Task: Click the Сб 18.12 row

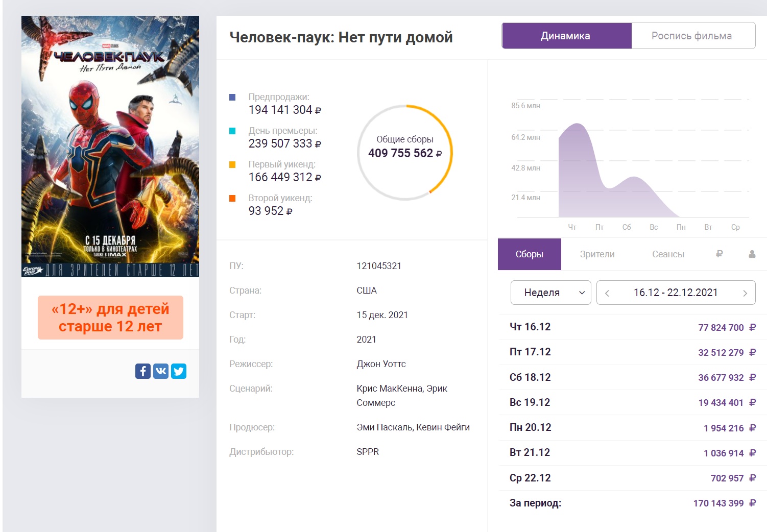Action: tap(632, 377)
